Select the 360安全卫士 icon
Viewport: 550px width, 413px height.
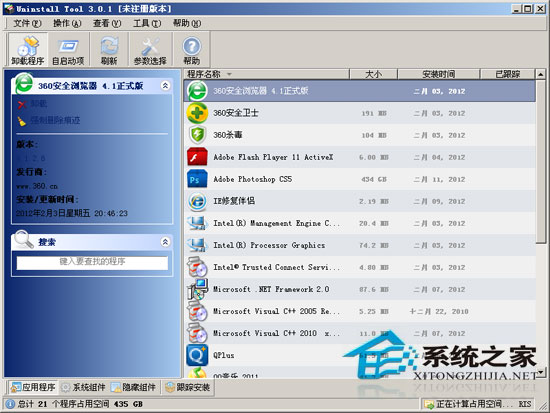click(x=197, y=113)
